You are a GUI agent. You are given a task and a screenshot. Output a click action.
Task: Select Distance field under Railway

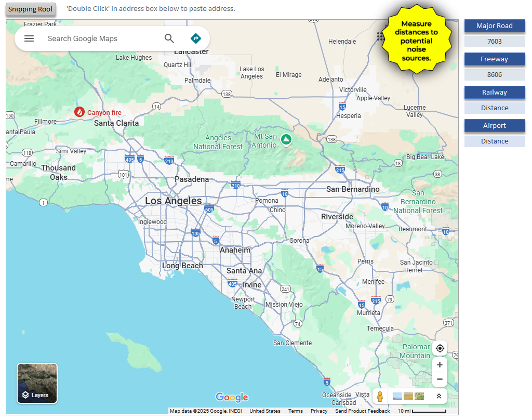pos(495,108)
